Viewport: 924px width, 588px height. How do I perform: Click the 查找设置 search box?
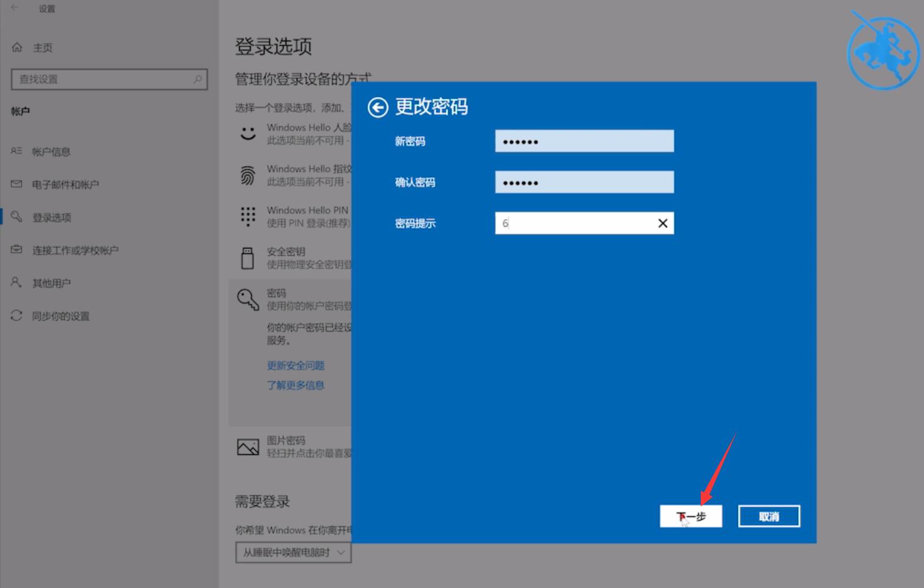pyautogui.click(x=109, y=79)
